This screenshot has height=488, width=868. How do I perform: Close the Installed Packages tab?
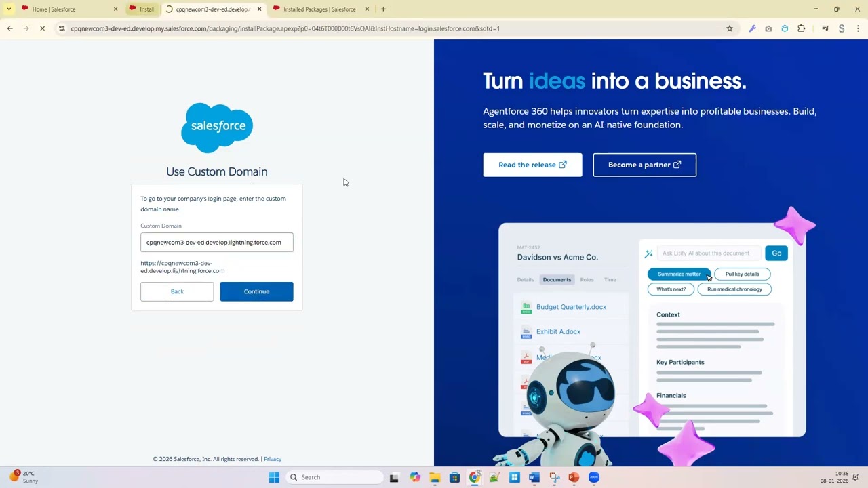pos(368,9)
